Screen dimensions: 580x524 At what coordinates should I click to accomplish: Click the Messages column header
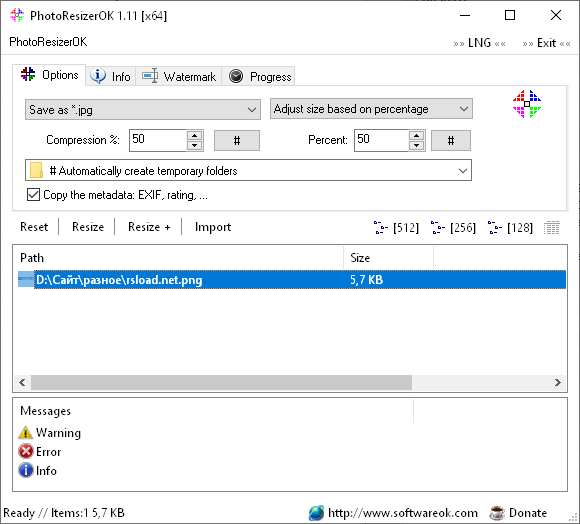(213, 411)
